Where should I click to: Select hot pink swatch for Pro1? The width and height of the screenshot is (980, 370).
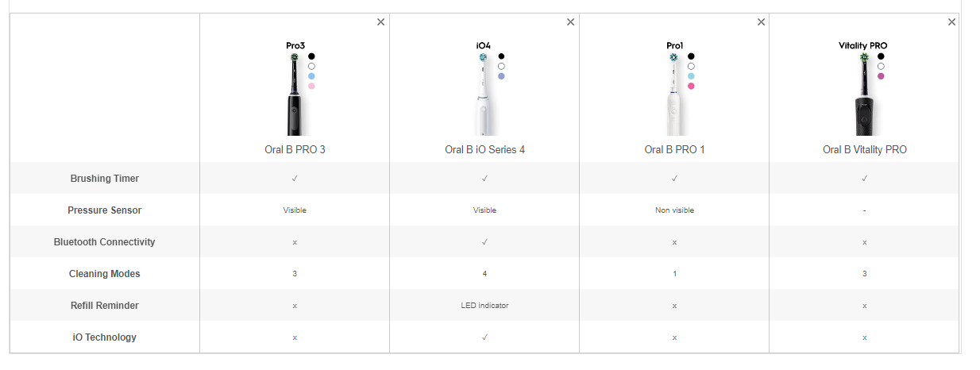(x=691, y=86)
